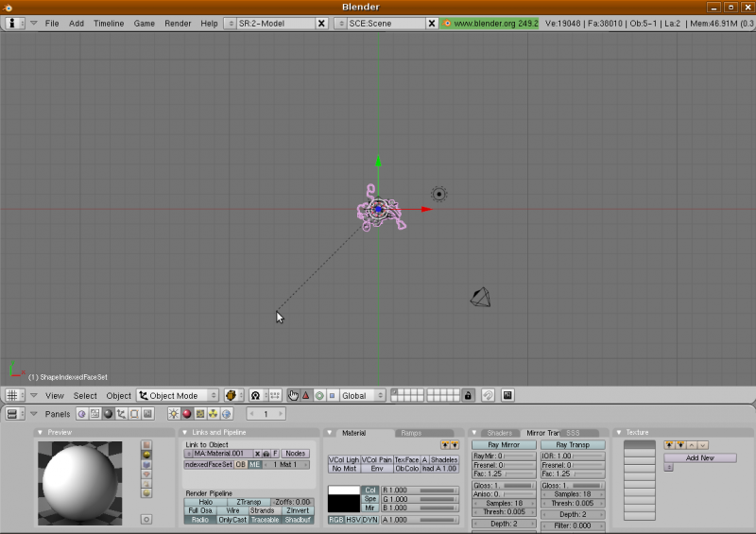Click the triangle translate manipulator icon
This screenshot has height=534, width=756.
click(x=306, y=395)
